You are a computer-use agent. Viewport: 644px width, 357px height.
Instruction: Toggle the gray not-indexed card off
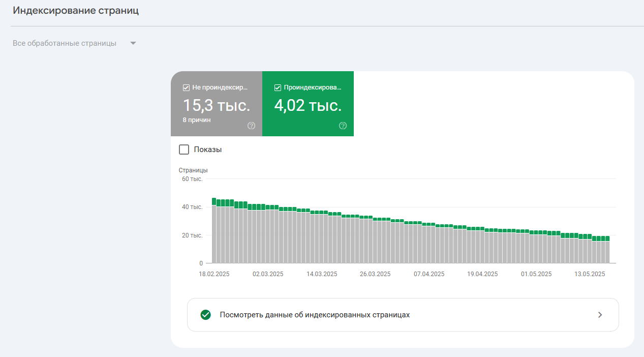(217, 104)
